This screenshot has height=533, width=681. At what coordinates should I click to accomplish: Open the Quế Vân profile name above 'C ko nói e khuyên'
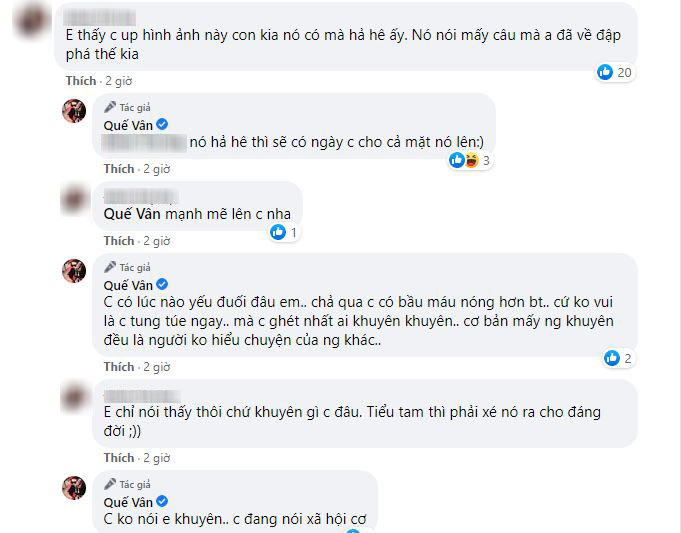128,500
